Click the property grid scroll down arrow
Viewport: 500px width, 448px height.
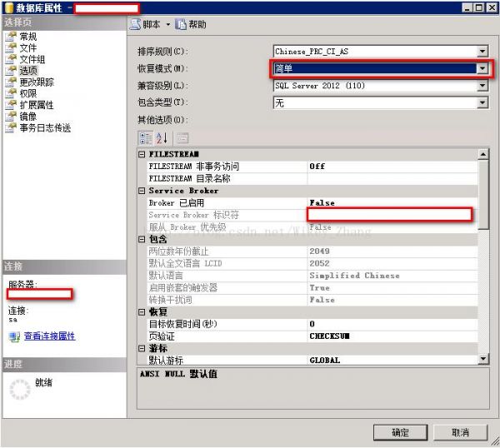point(483,359)
